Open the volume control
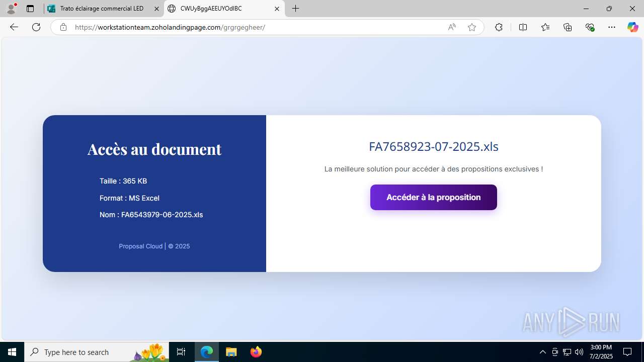Image resolution: width=644 pixels, height=362 pixels. tap(579, 352)
